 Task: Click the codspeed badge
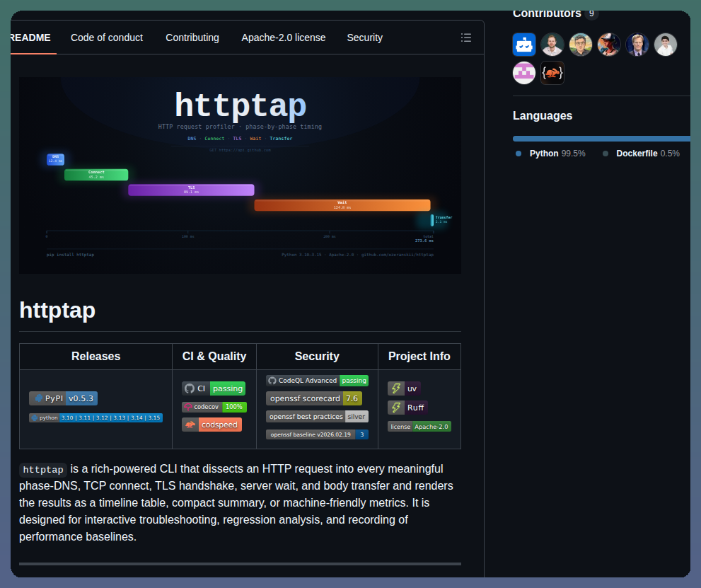click(x=212, y=425)
